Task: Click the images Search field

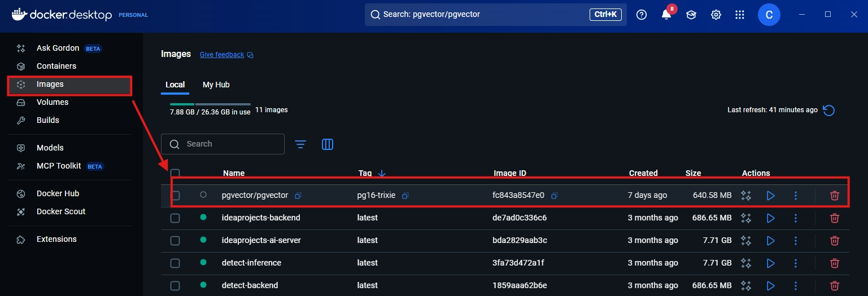Action: point(223,144)
